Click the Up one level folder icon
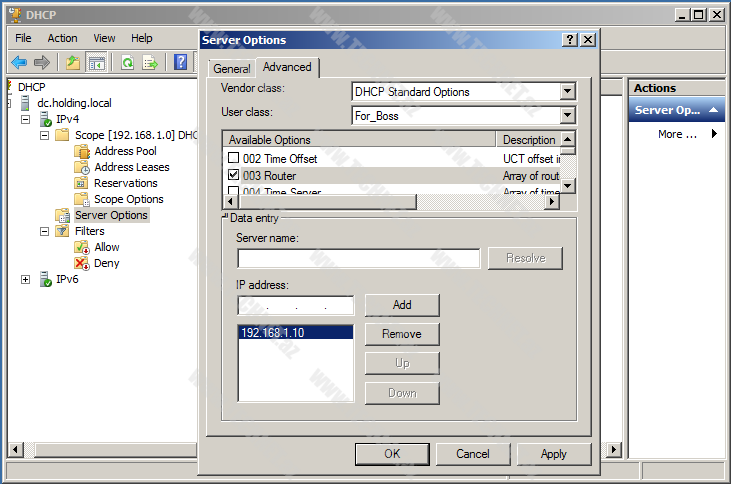731x484 pixels. click(x=72, y=62)
